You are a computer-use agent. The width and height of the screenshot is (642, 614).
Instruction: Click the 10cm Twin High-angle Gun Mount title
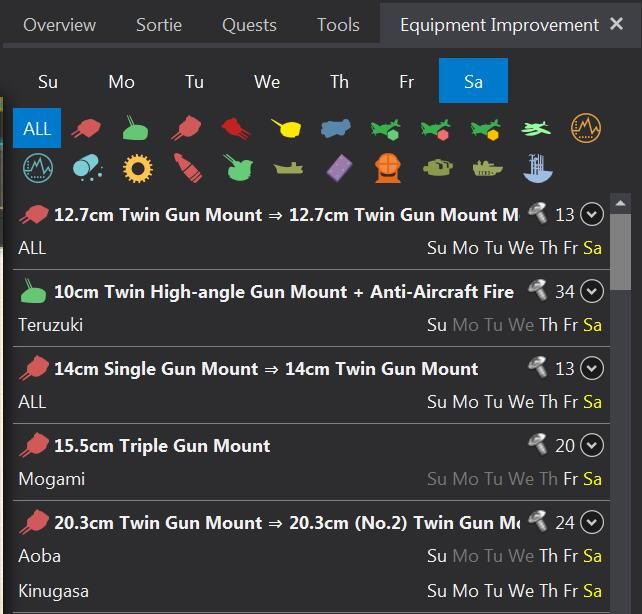pyautogui.click(x=284, y=292)
